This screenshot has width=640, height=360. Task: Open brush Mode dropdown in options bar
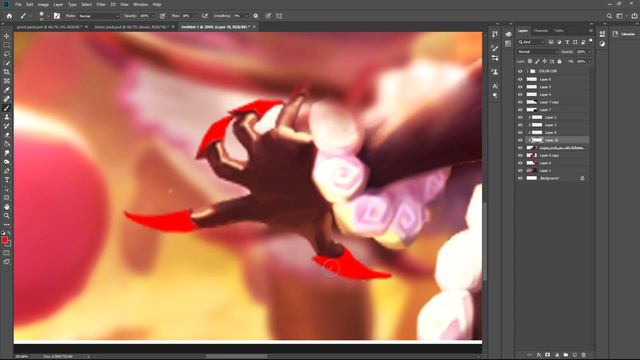(99, 16)
